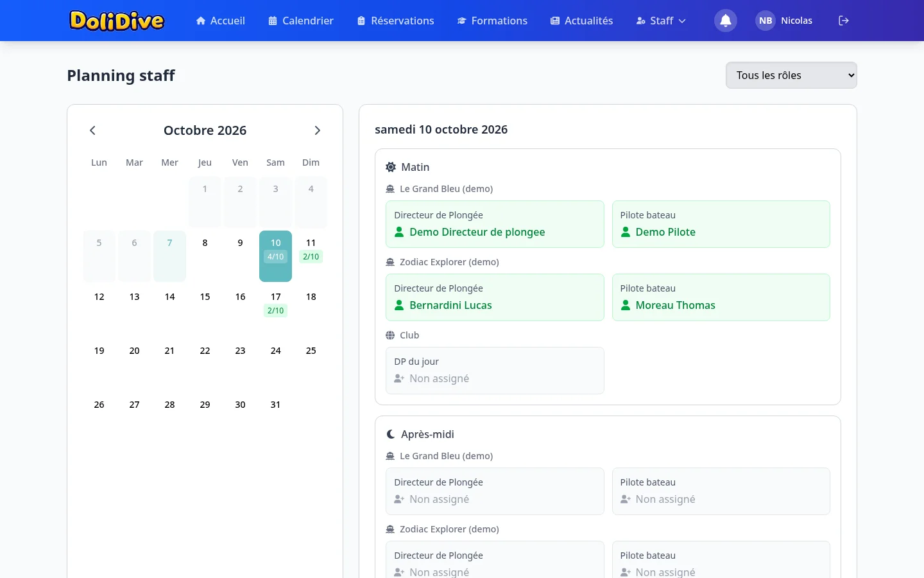Viewport: 924px width, 578px height.
Task: Open Demo Pilote morning slot
Action: [x=721, y=224]
